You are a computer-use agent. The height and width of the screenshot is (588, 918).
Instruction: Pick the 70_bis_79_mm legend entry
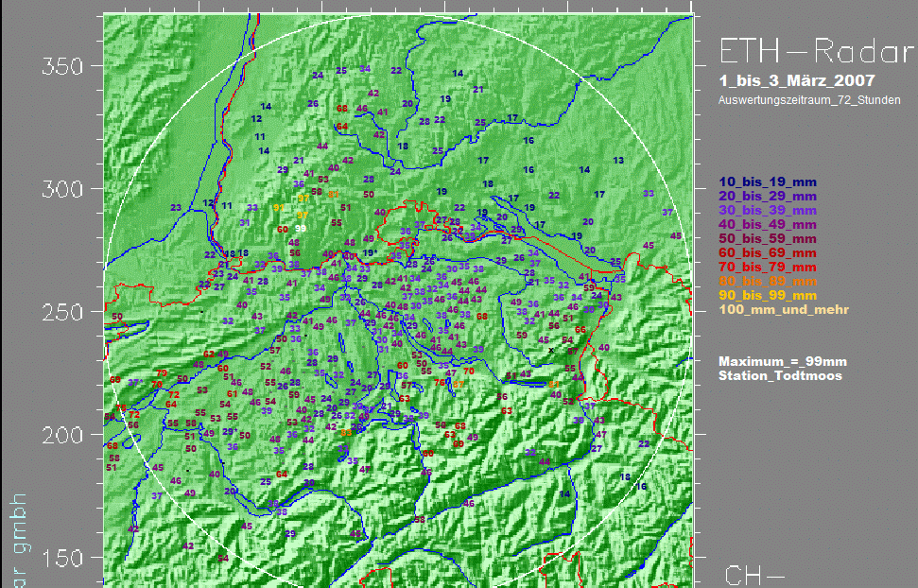coord(767,267)
